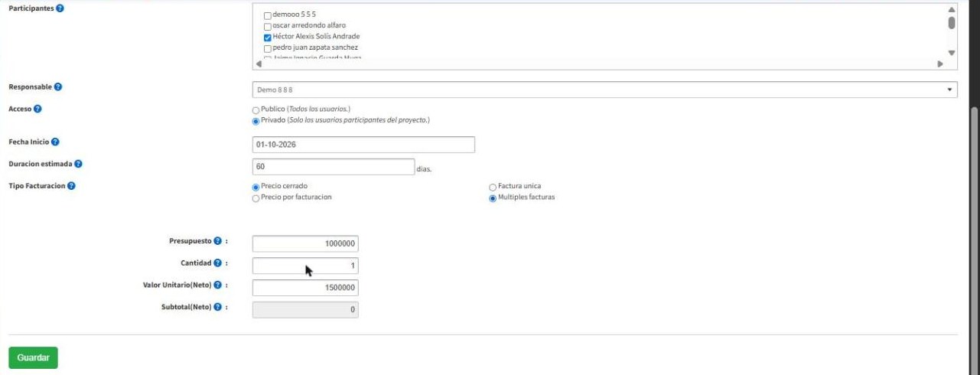Click help icon next to Participantes
980x375 pixels.
coord(60,8)
